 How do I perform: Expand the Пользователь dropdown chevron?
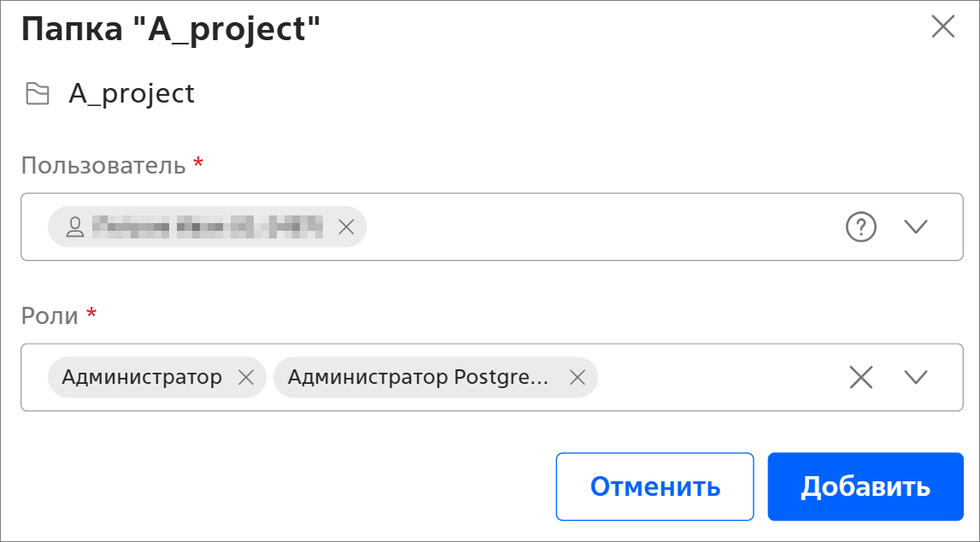point(916,227)
